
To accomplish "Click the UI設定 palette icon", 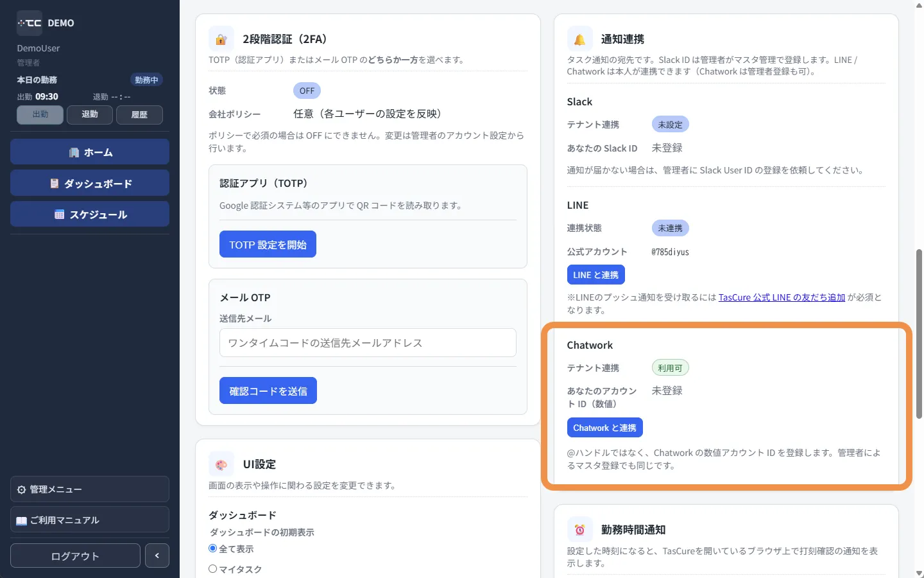I will [x=221, y=464].
